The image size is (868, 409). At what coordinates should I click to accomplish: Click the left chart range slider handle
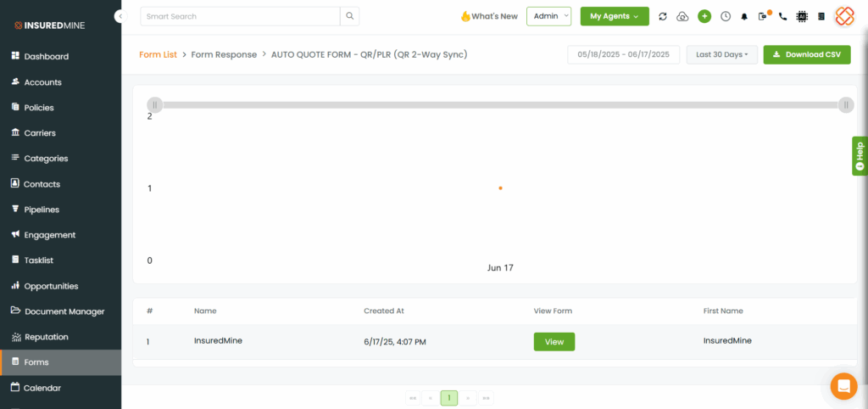[x=155, y=104]
